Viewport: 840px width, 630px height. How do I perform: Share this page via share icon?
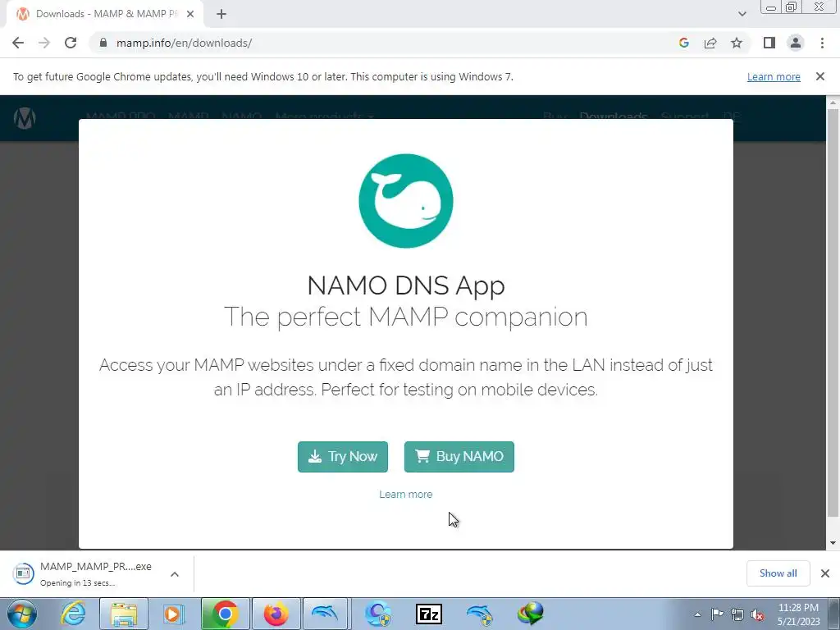click(710, 43)
